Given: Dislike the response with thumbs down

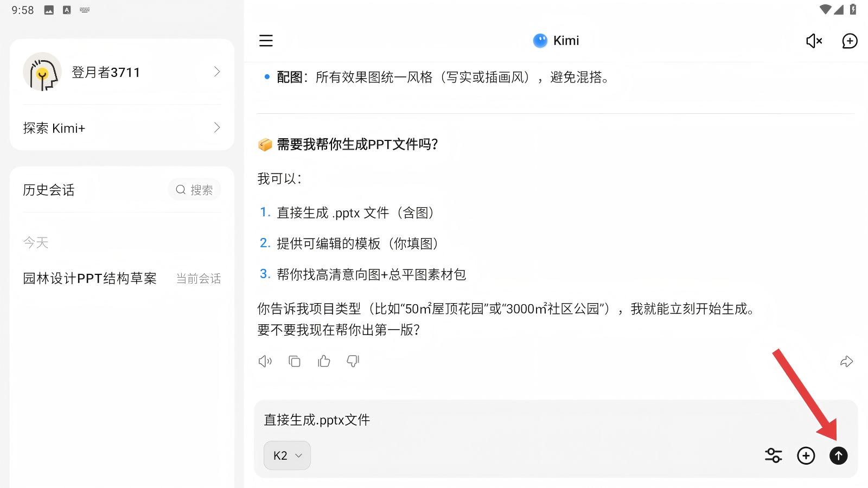Looking at the screenshot, I should [x=353, y=361].
